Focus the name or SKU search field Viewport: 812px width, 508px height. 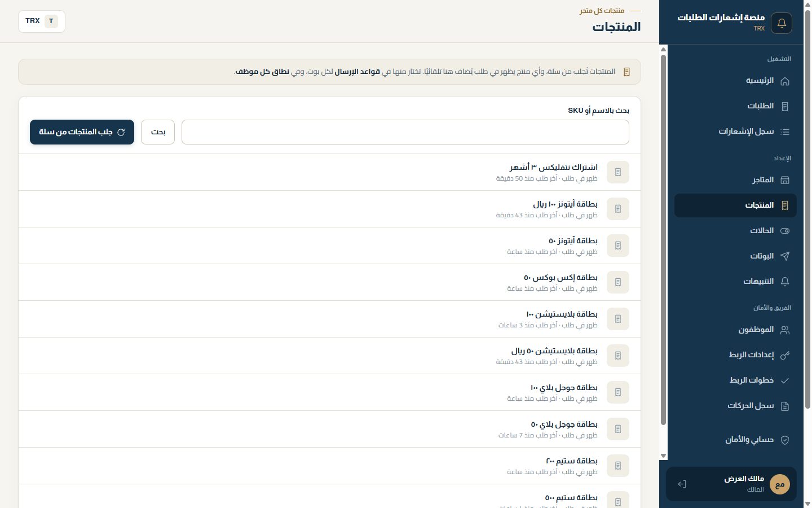tap(405, 132)
